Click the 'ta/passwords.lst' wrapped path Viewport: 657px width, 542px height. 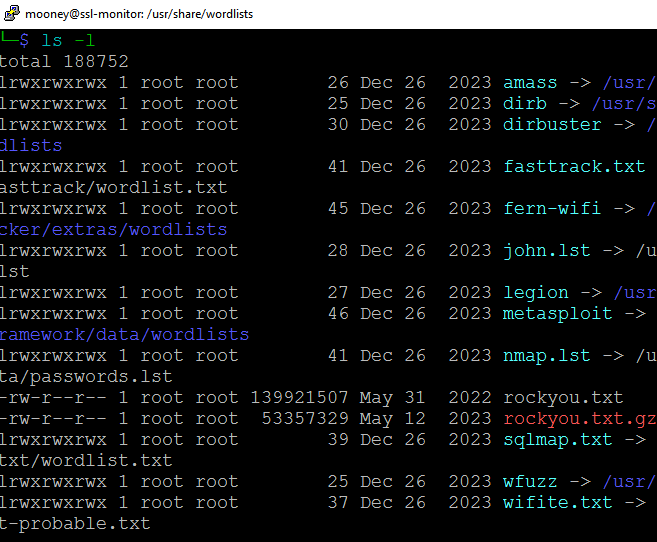pyautogui.click(x=86, y=376)
